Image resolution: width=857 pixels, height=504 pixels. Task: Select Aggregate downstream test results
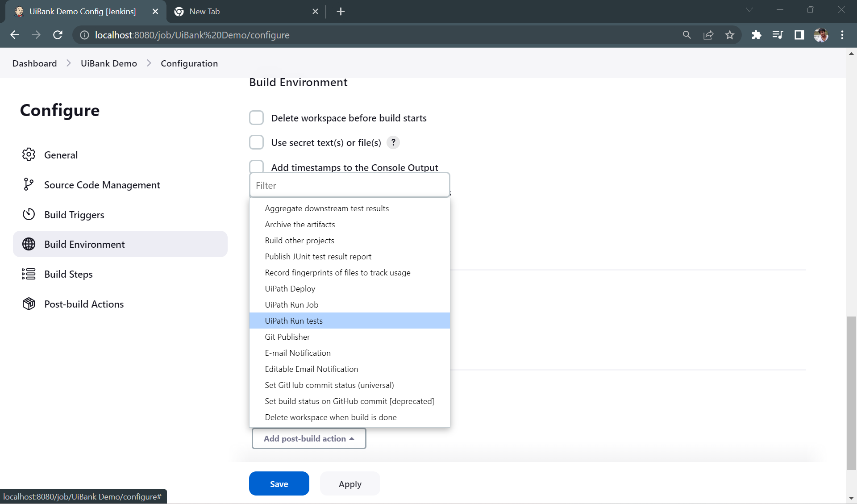click(x=349, y=208)
